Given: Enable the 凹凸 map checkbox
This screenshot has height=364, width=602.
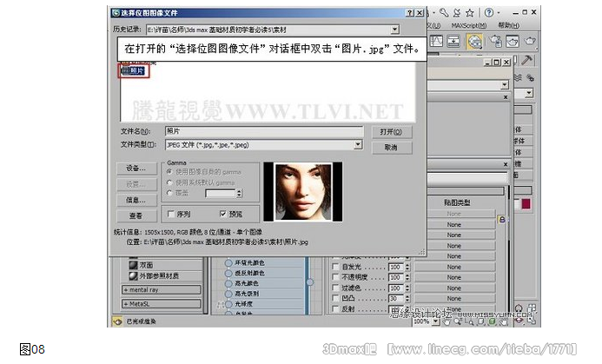Looking at the screenshot, I should [x=335, y=298].
